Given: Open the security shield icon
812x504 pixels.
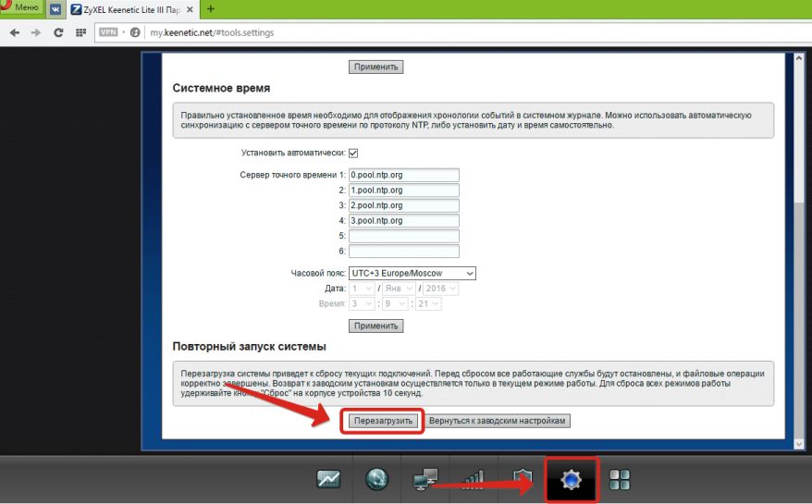Looking at the screenshot, I should (523, 479).
